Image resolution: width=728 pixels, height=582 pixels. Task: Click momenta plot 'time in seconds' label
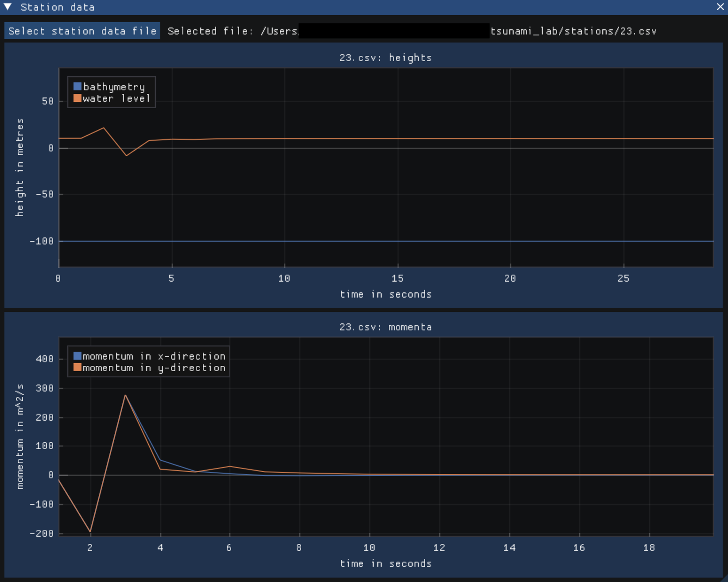pos(386,564)
